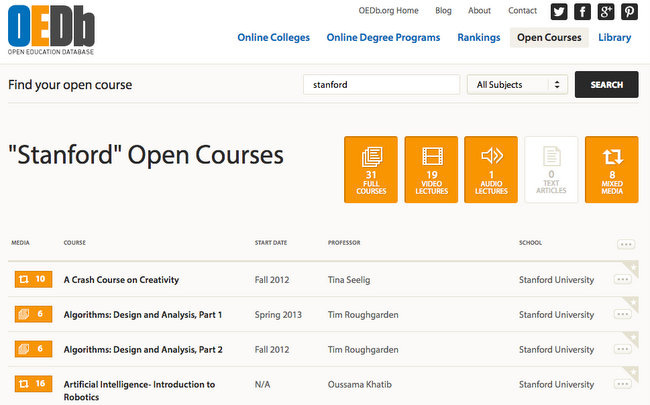Click Tim Roughgarden in Algorithms Part 2 row

(x=363, y=349)
